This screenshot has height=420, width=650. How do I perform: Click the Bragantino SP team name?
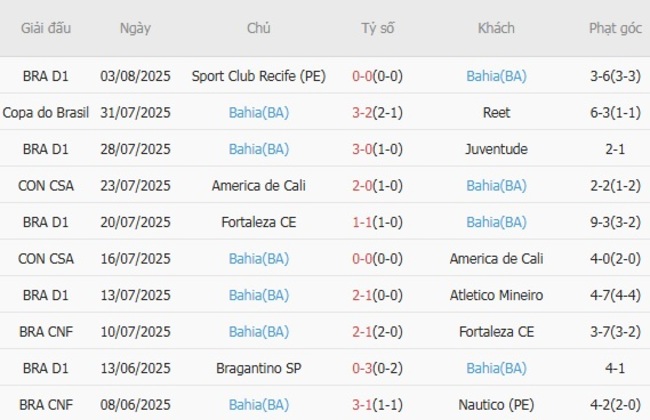(x=259, y=368)
